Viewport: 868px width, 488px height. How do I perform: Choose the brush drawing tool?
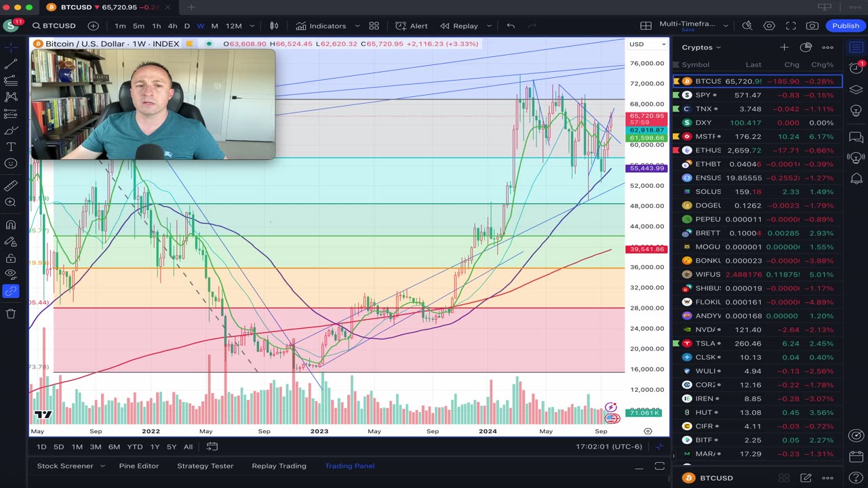(x=11, y=130)
